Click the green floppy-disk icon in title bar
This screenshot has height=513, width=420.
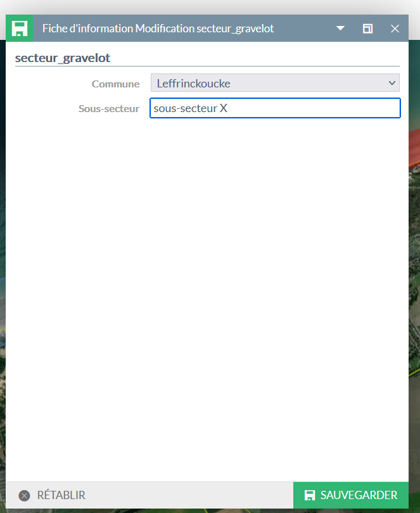click(19, 28)
